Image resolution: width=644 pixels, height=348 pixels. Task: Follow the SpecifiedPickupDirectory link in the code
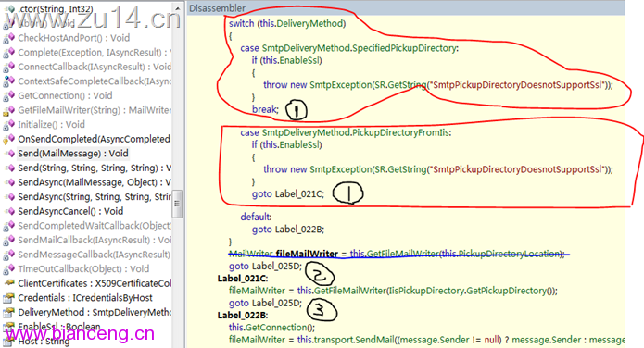[x=404, y=48]
